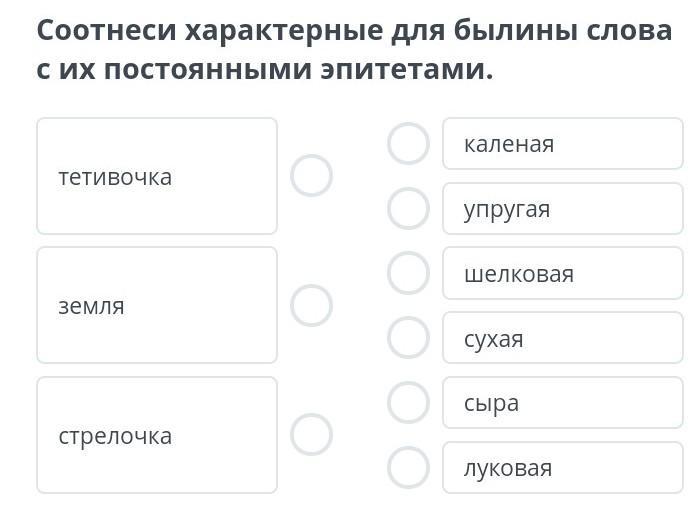
Task: Select the circle beside сыра
Action: click(x=408, y=403)
